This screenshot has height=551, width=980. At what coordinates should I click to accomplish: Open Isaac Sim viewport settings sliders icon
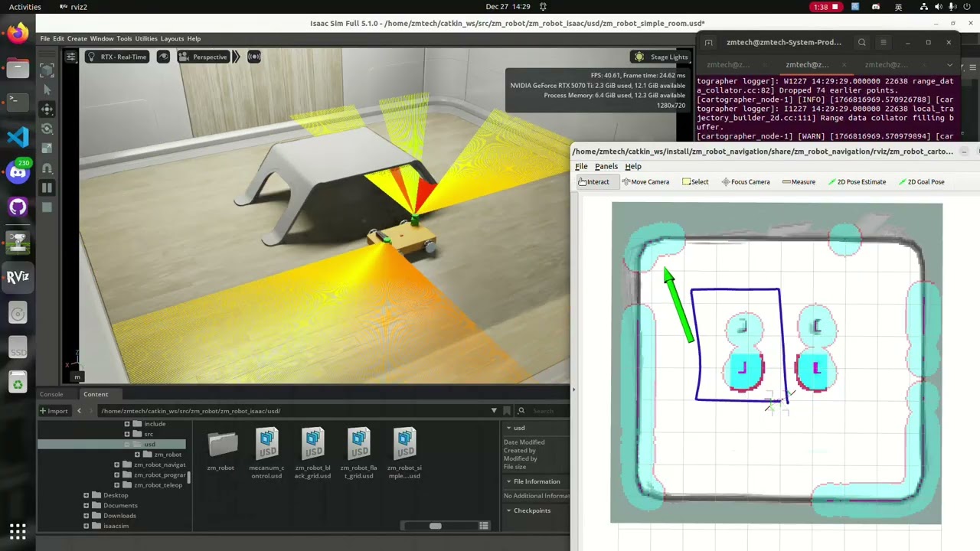click(70, 57)
